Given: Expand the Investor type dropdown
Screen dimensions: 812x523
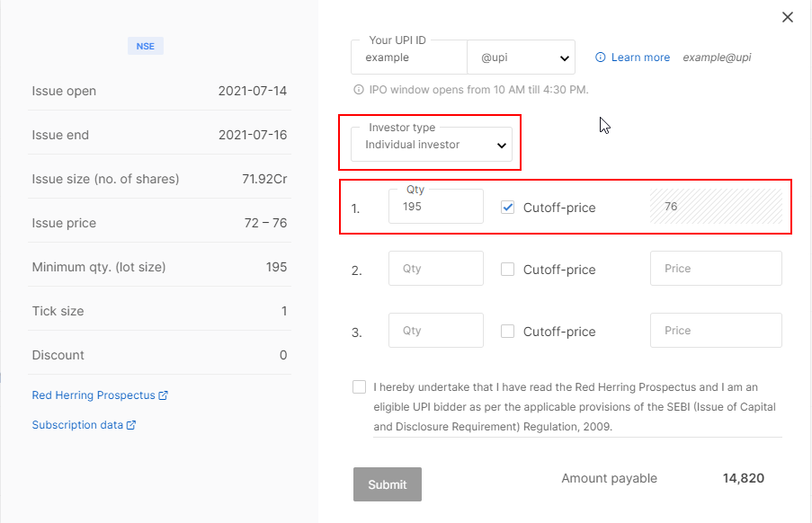Looking at the screenshot, I should tap(432, 145).
